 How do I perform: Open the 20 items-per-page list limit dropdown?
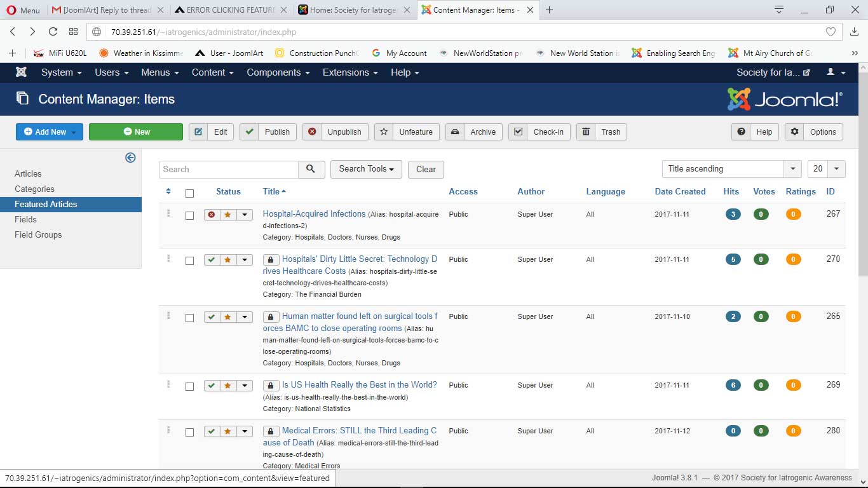point(826,169)
